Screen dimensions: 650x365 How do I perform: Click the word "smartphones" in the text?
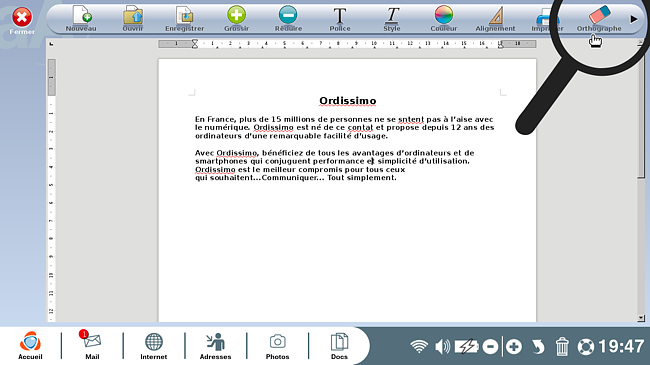pyautogui.click(x=221, y=161)
